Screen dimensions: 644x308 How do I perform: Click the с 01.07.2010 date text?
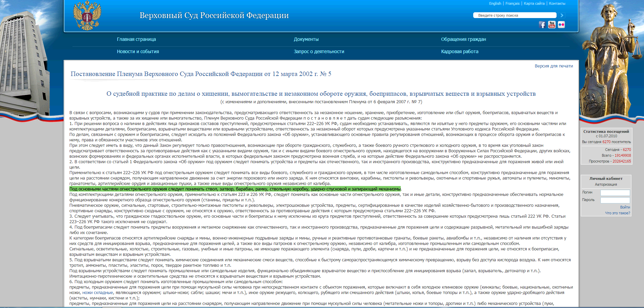(x=606, y=136)
